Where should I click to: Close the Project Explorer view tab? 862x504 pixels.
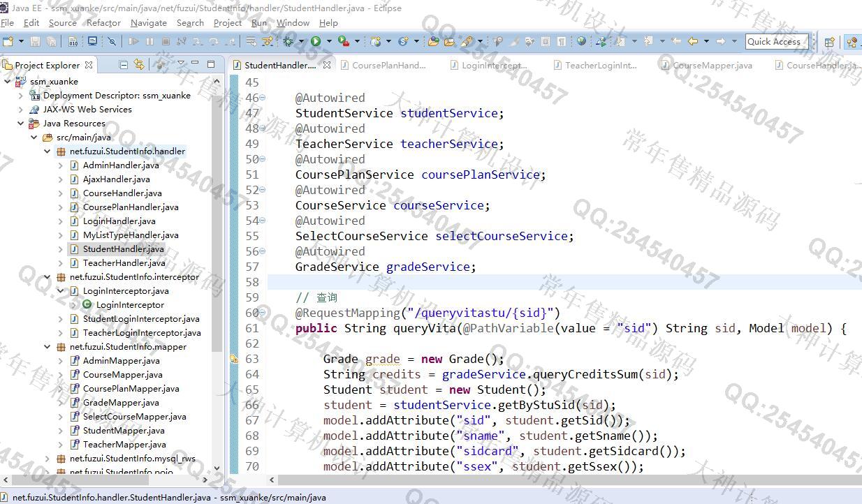(89, 65)
